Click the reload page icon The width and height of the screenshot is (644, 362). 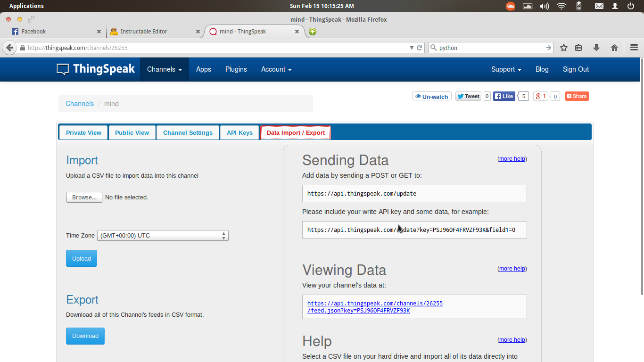(x=419, y=48)
